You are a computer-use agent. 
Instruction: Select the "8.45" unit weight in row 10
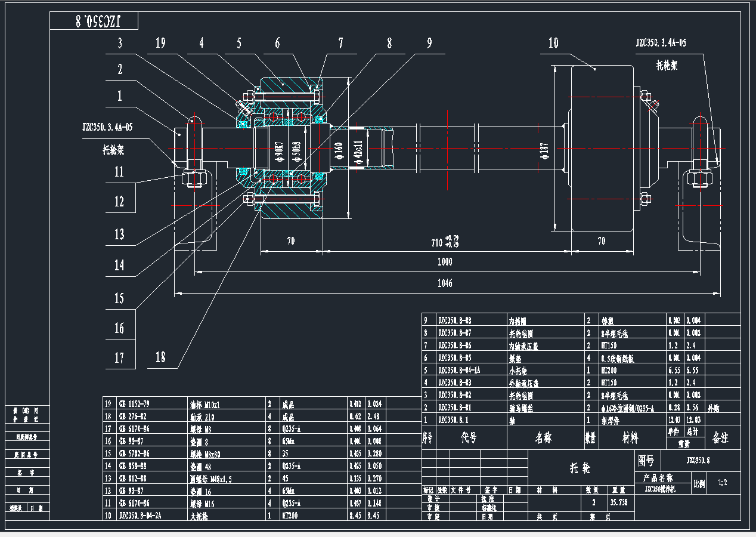click(356, 516)
